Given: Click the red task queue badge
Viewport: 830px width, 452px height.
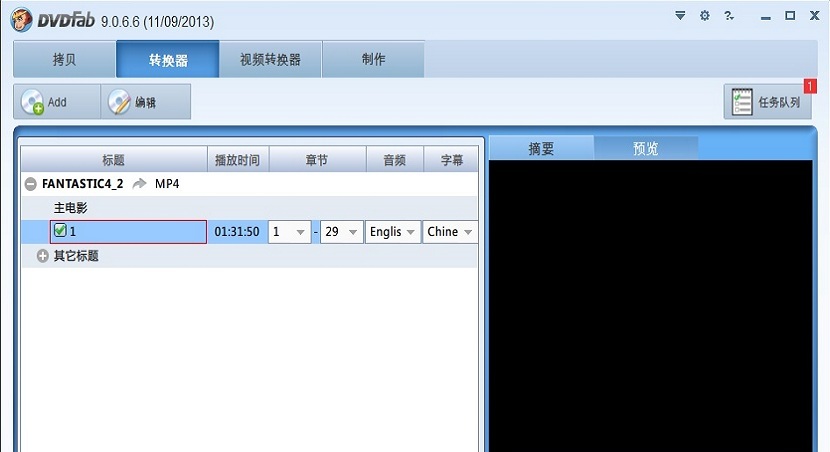Looking at the screenshot, I should 810,86.
